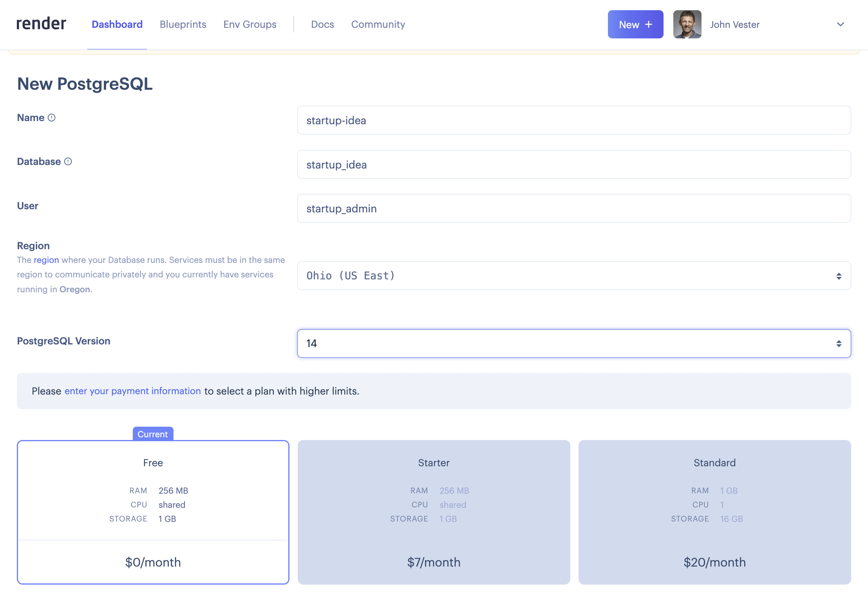The image size is (868, 594).
Task: Click the info icon next to Database
Action: tap(68, 161)
